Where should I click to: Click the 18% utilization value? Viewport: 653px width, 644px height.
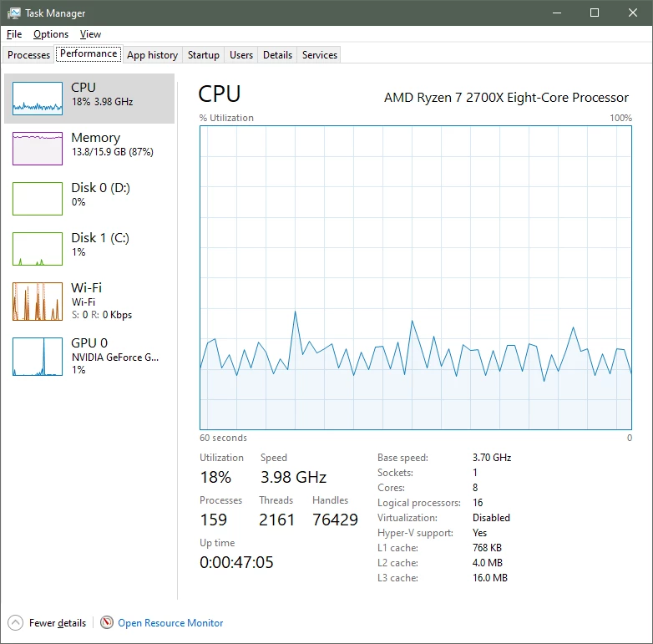[x=215, y=477]
